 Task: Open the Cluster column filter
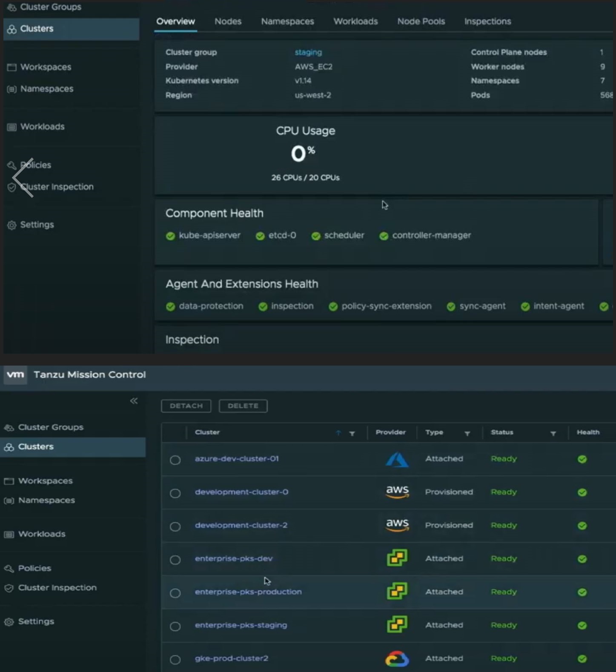pos(352,433)
